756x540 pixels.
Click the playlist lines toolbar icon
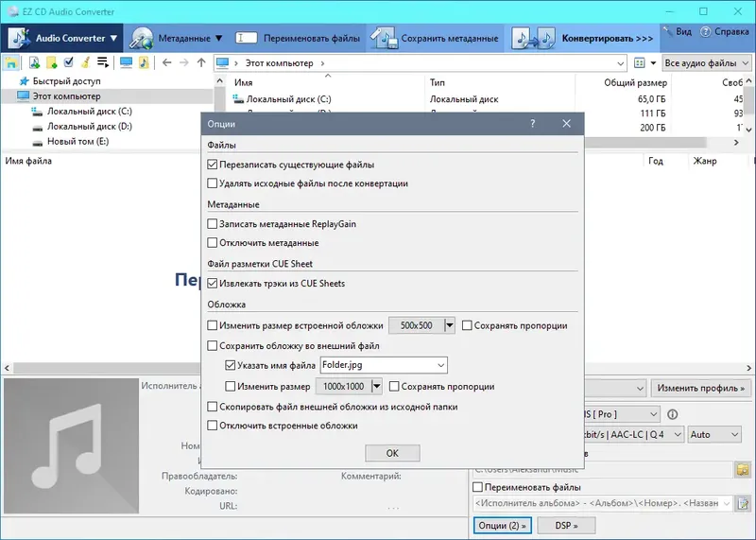[103, 62]
